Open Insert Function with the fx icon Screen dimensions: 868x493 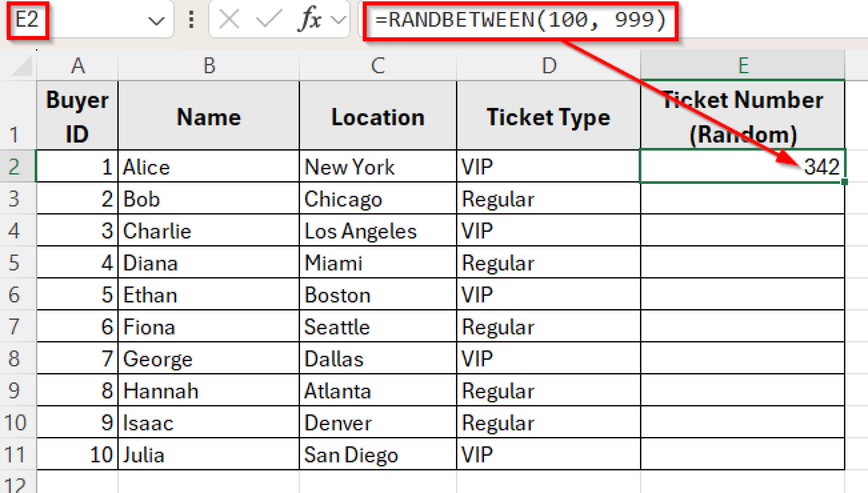pyautogui.click(x=309, y=19)
